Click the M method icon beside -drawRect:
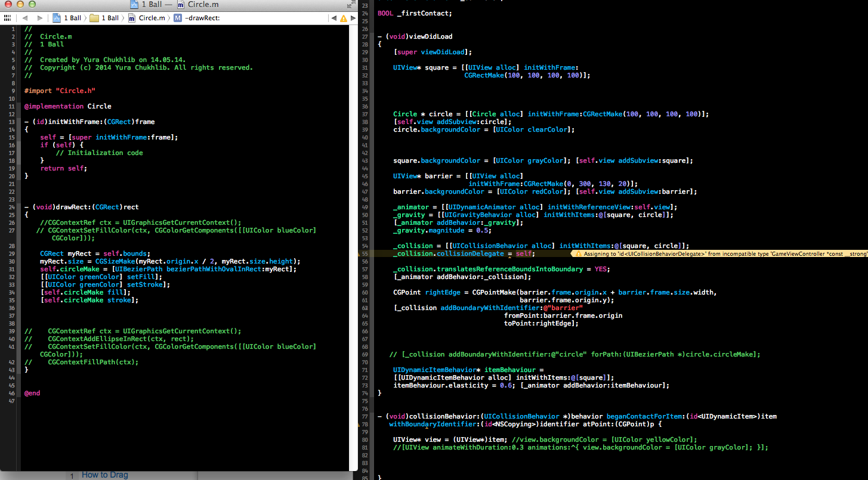This screenshot has width=868, height=480. 177,17
